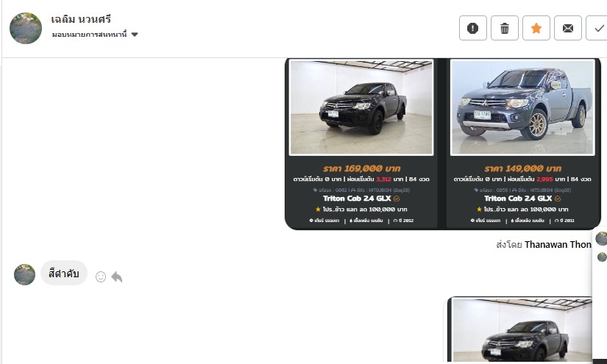Click Triton Cab 2.4 GLX title, 2012 card
The image size is (607, 364).
(357, 199)
